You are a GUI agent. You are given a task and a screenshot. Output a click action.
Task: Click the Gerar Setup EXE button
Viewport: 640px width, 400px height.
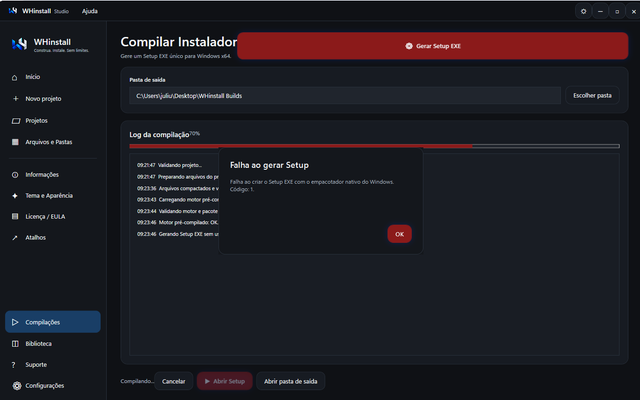(x=432, y=46)
